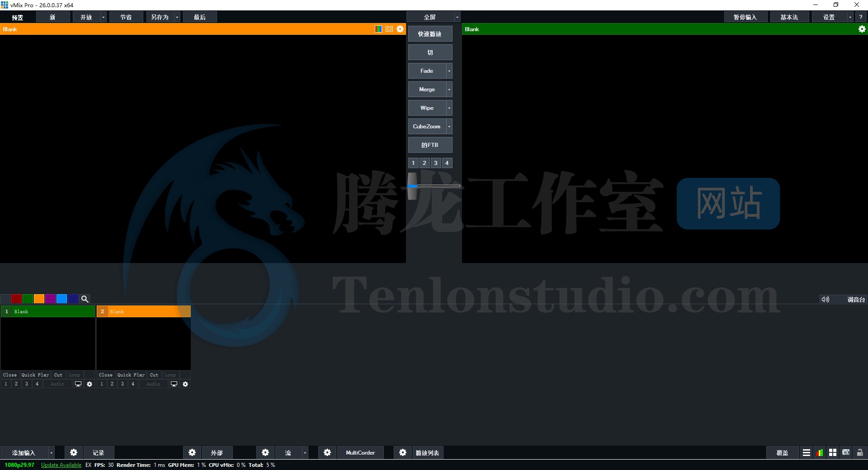Viewport: 868px width, 470px height.
Task: Click the Update Available link
Action: click(61, 465)
